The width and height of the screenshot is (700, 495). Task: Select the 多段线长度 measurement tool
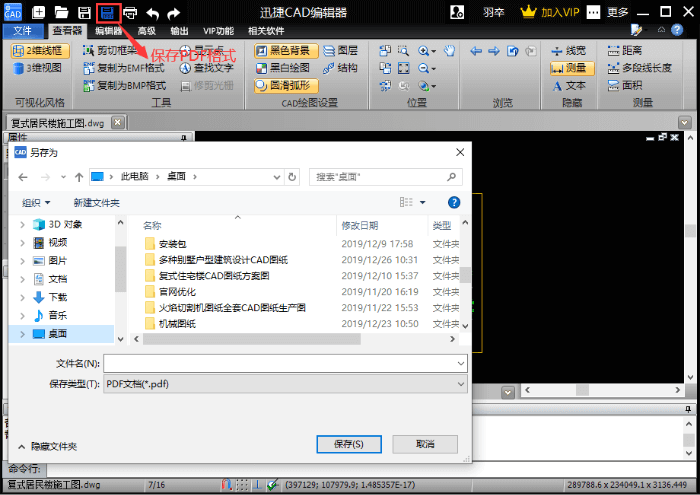tap(639, 68)
